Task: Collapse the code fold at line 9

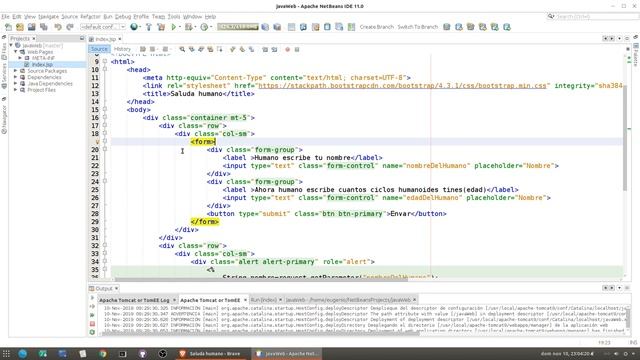Action: coord(105,61)
